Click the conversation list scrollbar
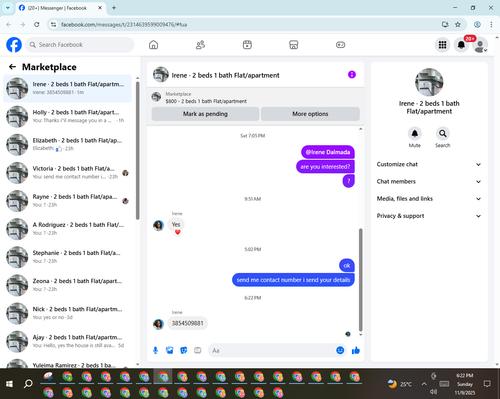This screenshot has height=399, width=500. (137, 150)
